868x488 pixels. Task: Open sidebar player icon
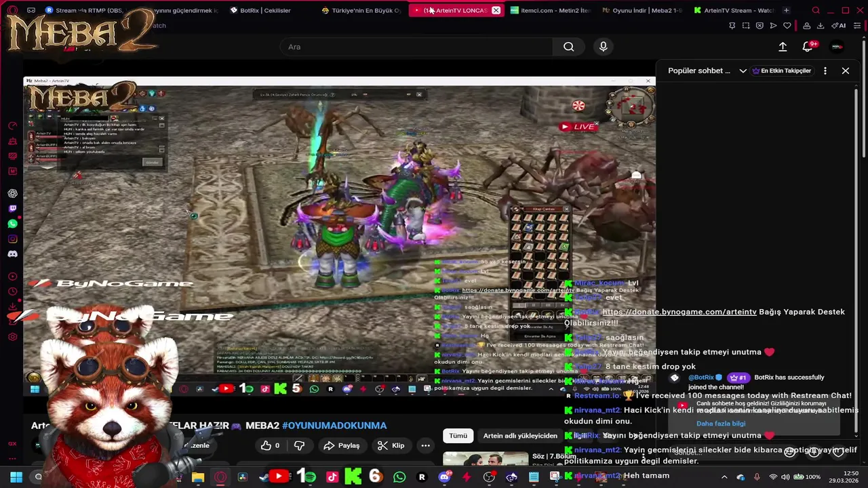pyautogui.click(x=12, y=277)
